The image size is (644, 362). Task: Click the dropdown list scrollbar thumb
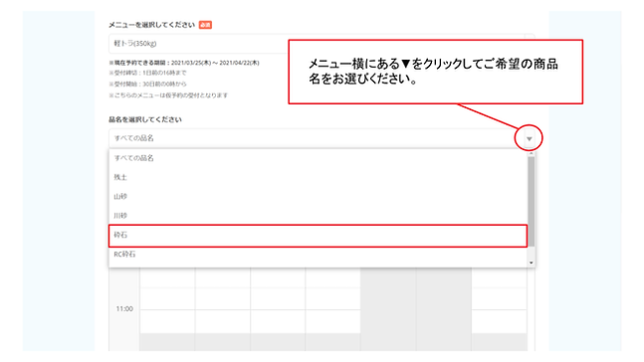click(532, 201)
